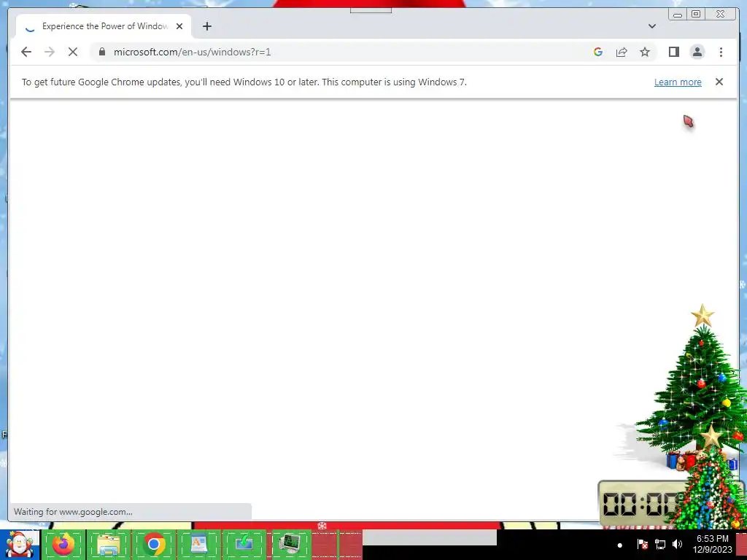Share this page icon
Screen dimensions: 747x560
pos(622,52)
